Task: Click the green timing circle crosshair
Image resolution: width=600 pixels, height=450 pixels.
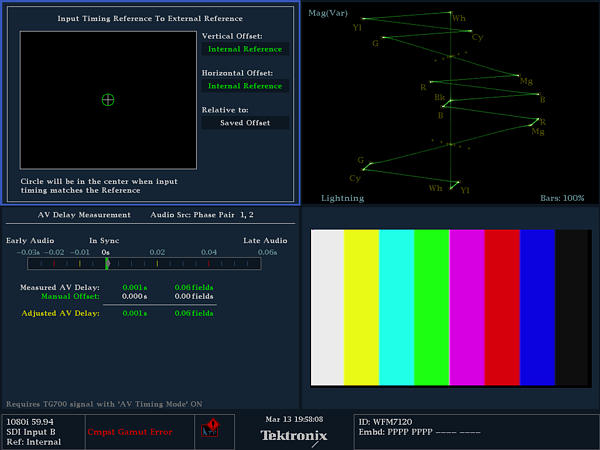Action: pos(108,100)
